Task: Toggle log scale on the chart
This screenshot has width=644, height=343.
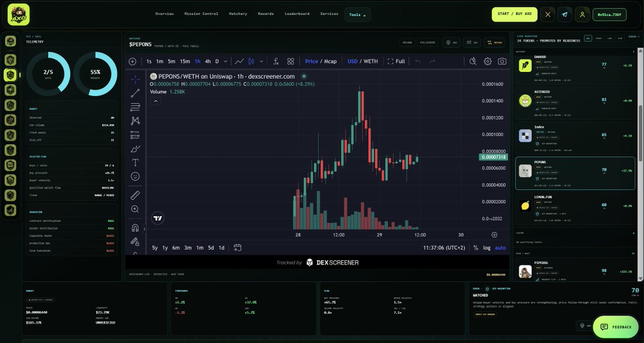Action: point(487,247)
